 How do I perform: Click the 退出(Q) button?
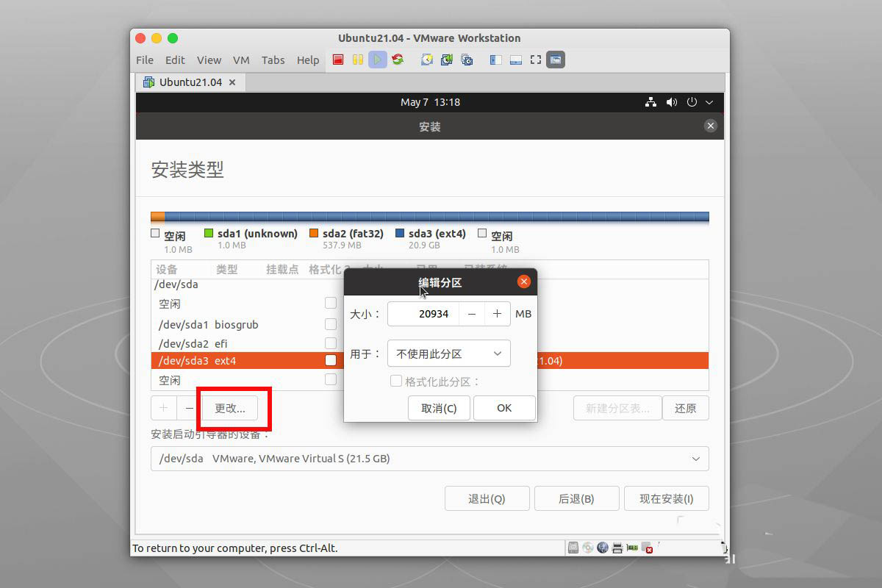pyautogui.click(x=487, y=498)
